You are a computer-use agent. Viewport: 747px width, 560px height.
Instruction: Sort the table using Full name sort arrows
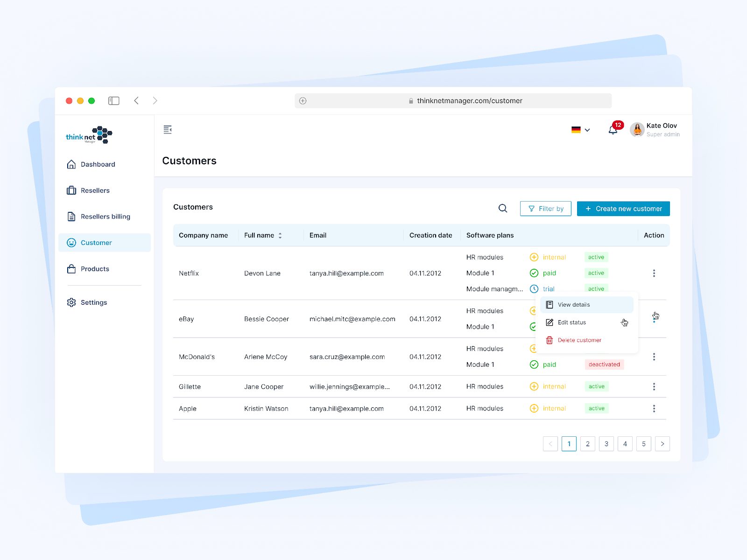(280, 235)
